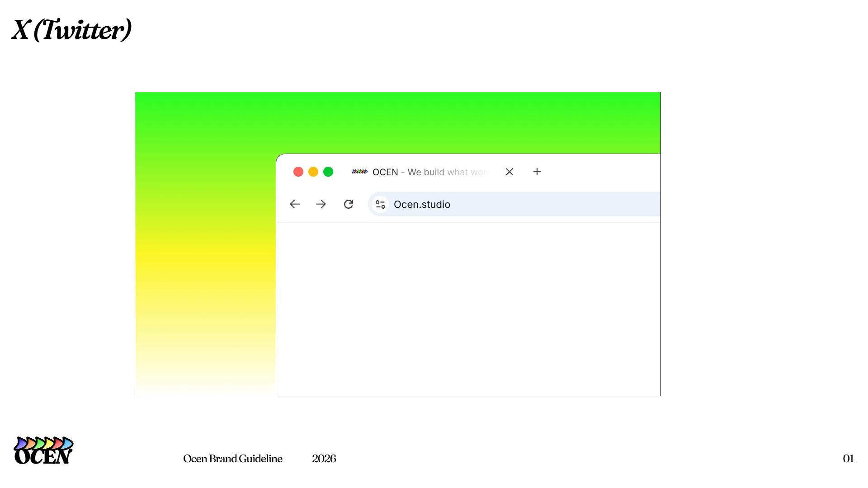The height and width of the screenshot is (488, 868).
Task: Select the OCEN - We build tab
Action: (430, 172)
